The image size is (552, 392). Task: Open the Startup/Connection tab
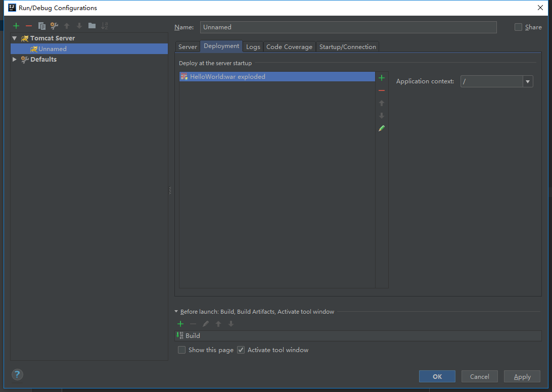pyautogui.click(x=347, y=47)
